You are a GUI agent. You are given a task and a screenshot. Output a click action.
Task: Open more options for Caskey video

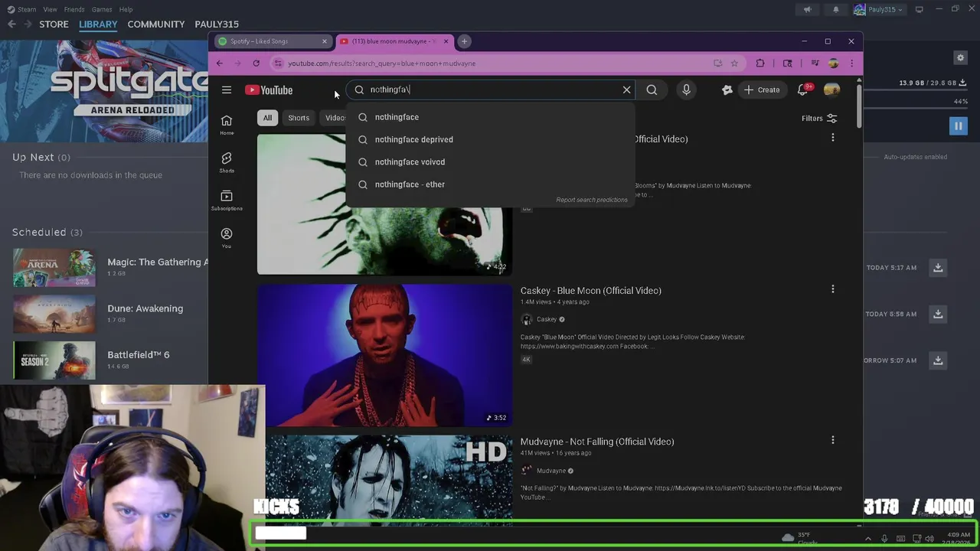click(x=833, y=289)
